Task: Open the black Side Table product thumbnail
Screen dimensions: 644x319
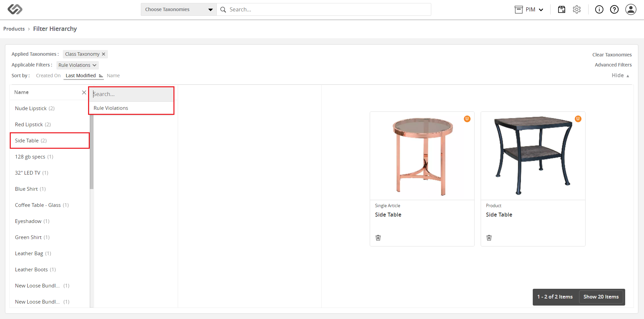Action: [533, 156]
